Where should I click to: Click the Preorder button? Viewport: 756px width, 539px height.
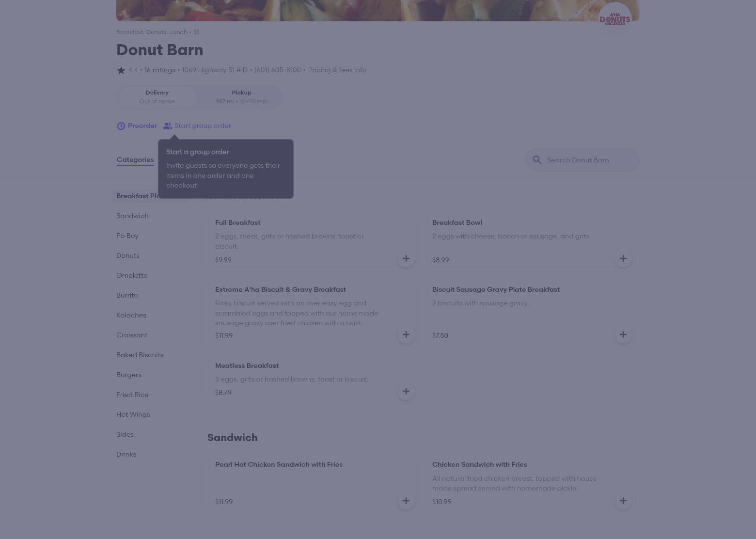pos(137,126)
